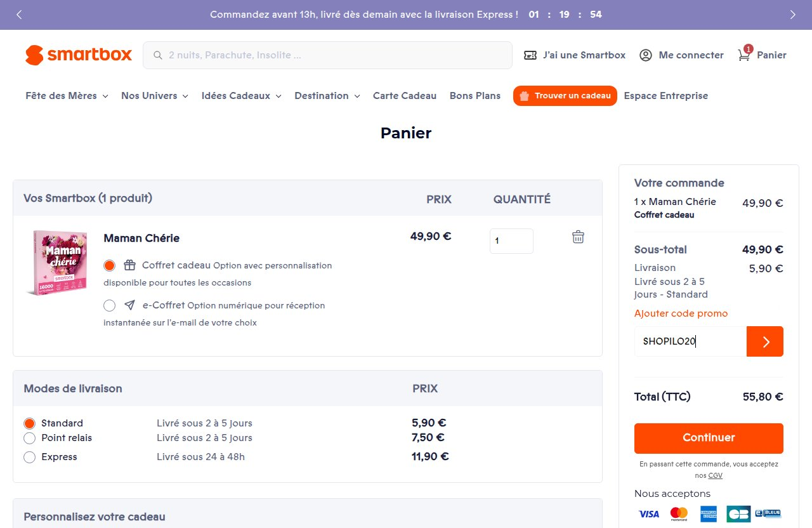Click the Trouver un cadeau button
This screenshot has width=812, height=528.
click(x=565, y=96)
